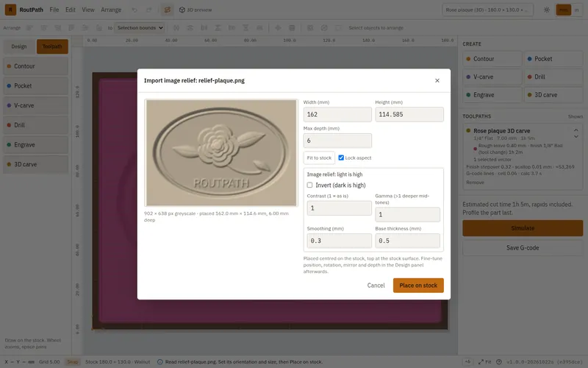Click the align top edges icon
588x368 pixels.
(71, 28)
